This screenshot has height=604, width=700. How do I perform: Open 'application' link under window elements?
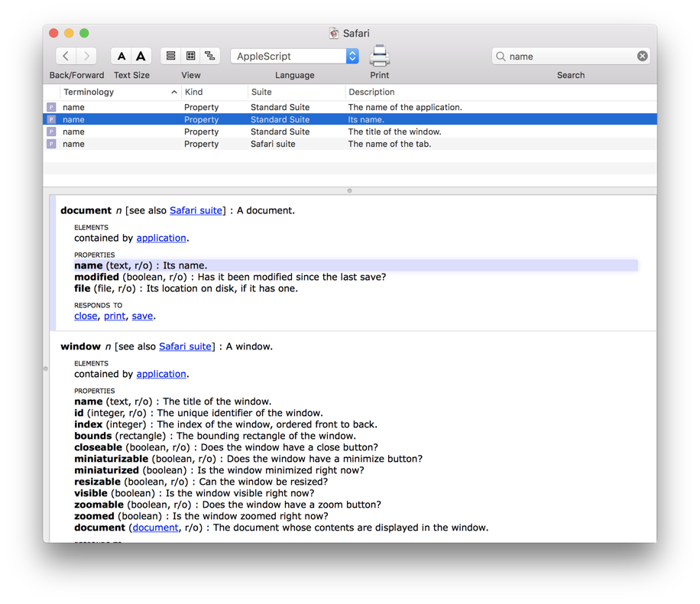pyautogui.click(x=161, y=374)
